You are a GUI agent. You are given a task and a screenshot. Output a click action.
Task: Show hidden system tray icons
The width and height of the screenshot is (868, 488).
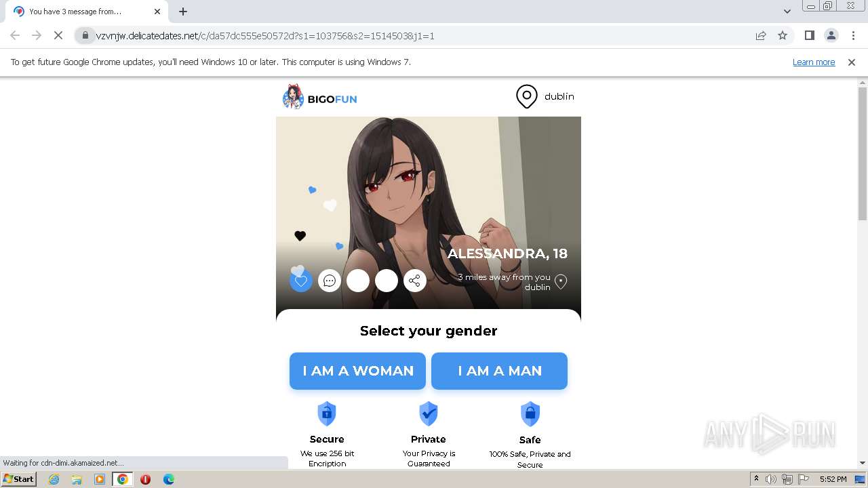[x=756, y=479]
